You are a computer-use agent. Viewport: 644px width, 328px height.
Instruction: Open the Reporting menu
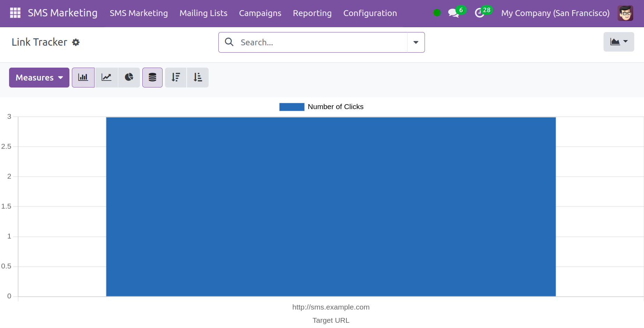pyautogui.click(x=312, y=13)
